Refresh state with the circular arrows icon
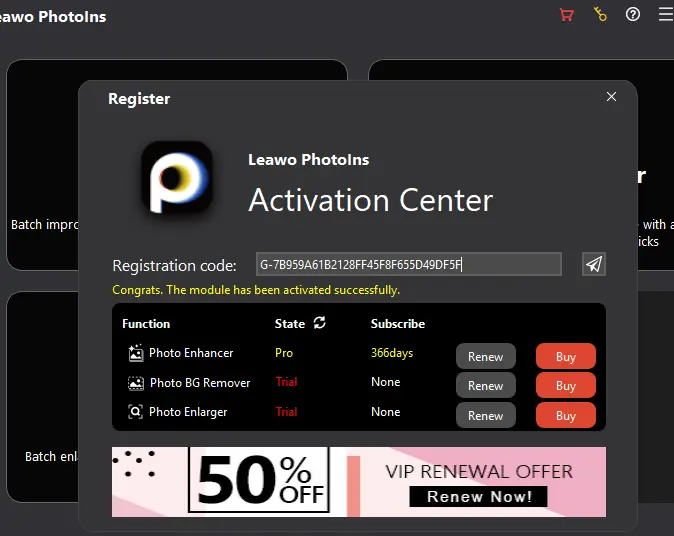 coord(319,322)
